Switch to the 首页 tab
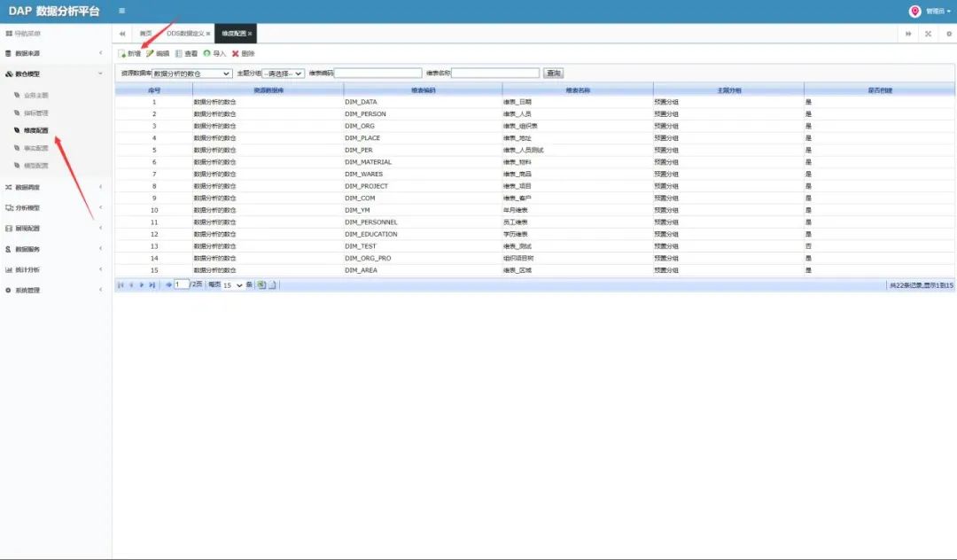The height and width of the screenshot is (560, 957). [146, 34]
